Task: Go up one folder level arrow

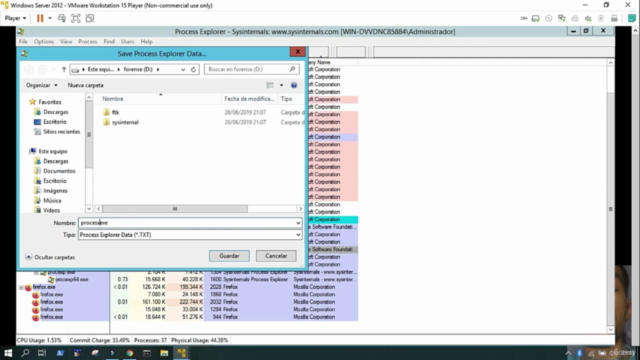Action: coord(64,69)
